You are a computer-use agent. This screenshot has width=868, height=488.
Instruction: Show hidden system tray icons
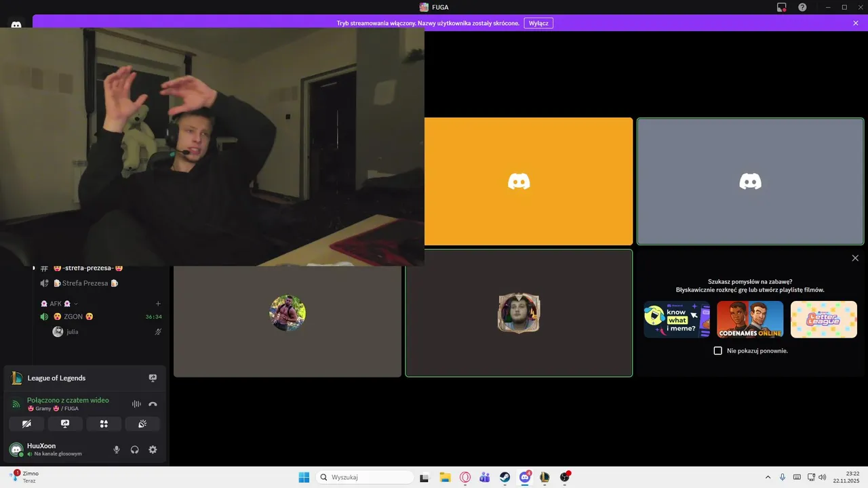768,477
